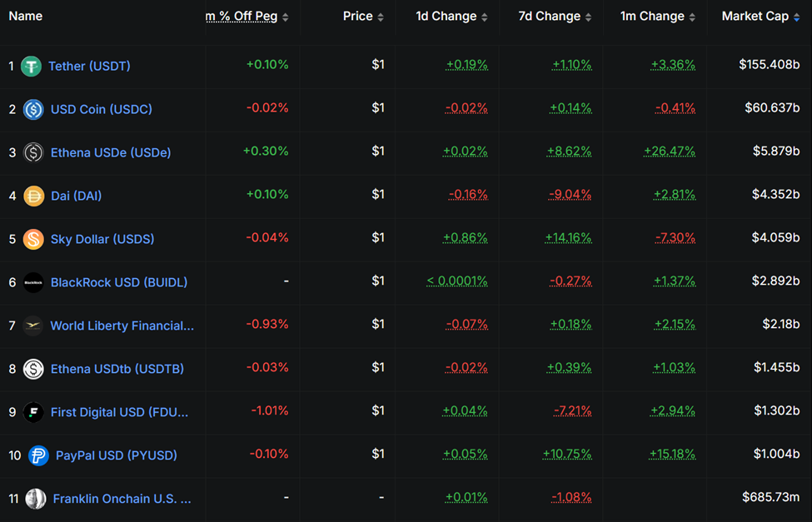This screenshot has height=522, width=812.
Task: Click the 1m Change sort arrows
Action: (x=693, y=16)
